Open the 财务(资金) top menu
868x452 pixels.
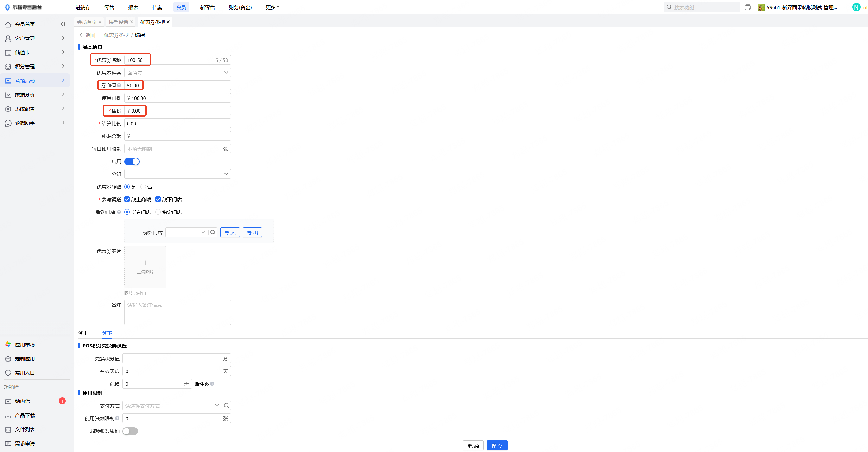point(240,7)
